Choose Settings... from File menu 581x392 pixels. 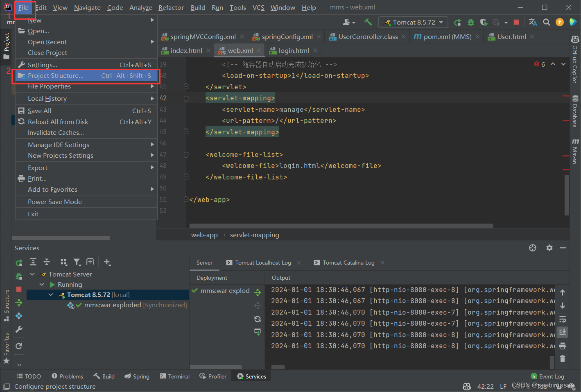[86, 65]
